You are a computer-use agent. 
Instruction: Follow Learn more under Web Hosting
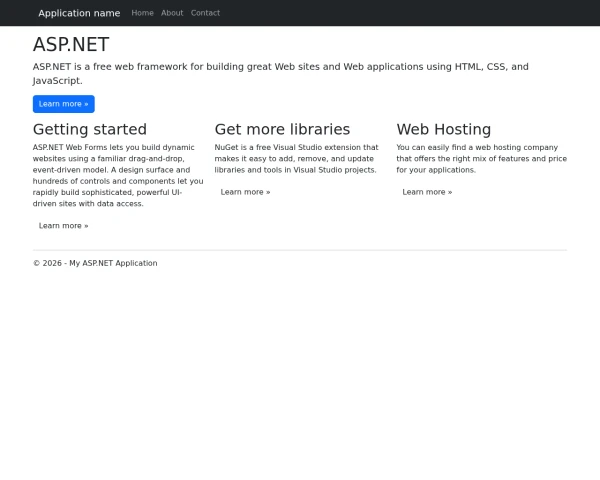point(427,192)
